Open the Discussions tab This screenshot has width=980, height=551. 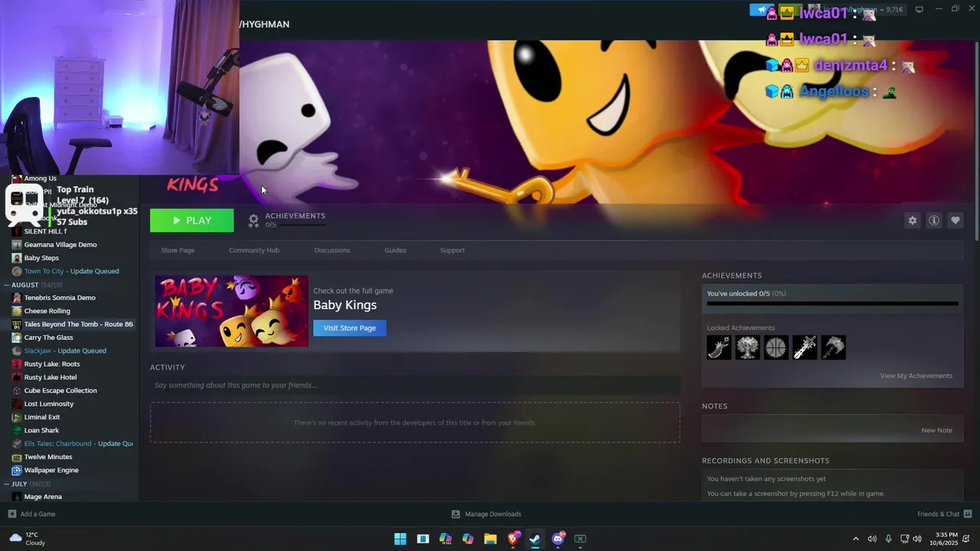332,250
